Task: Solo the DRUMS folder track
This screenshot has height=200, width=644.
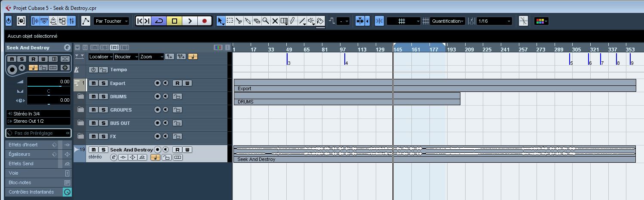Action: [x=103, y=97]
